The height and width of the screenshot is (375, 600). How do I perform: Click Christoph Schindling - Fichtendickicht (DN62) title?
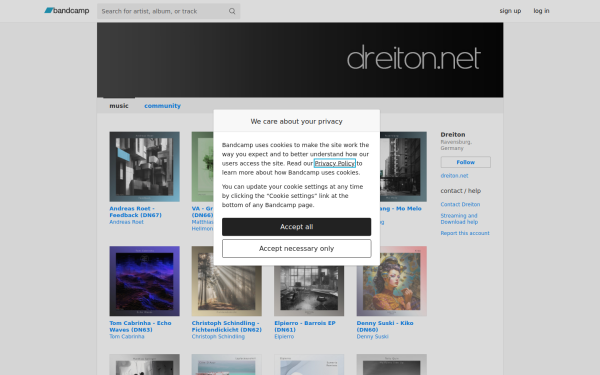(227, 326)
